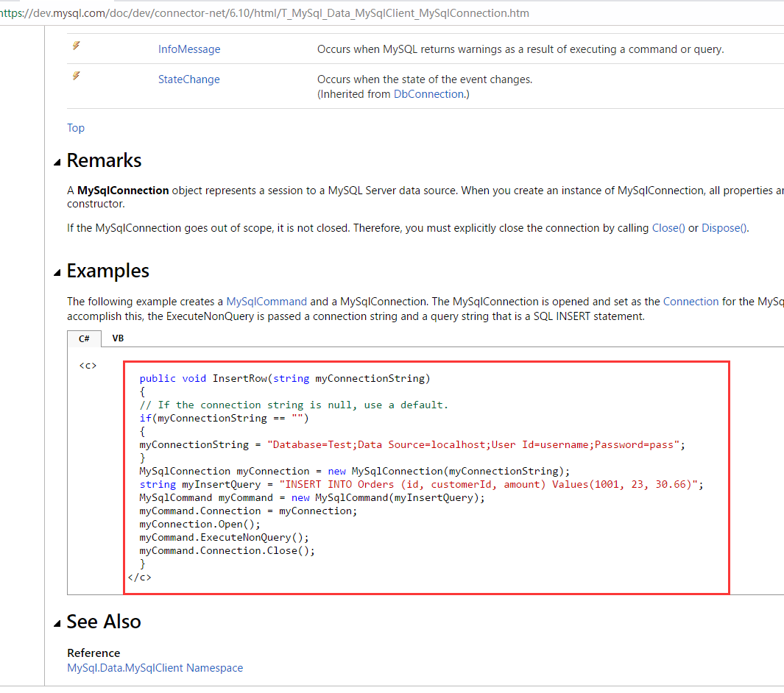Click the event icon next to StateChange

pos(75,76)
